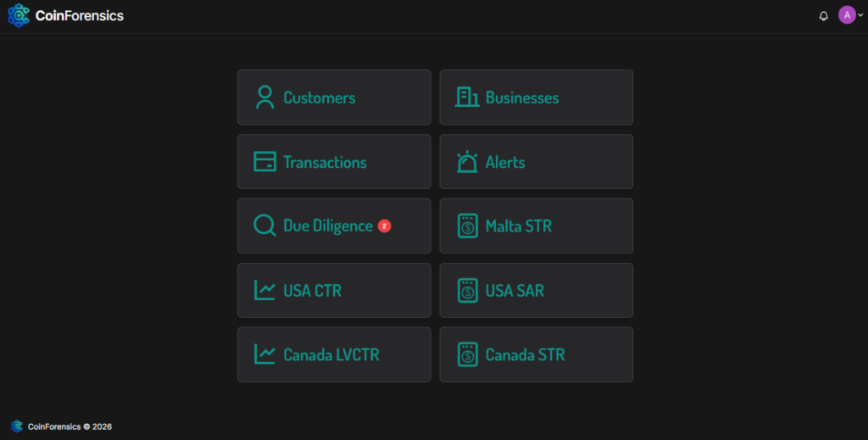Click the Due Diligence magnifier icon
Screen dimensions: 868x440
265,226
